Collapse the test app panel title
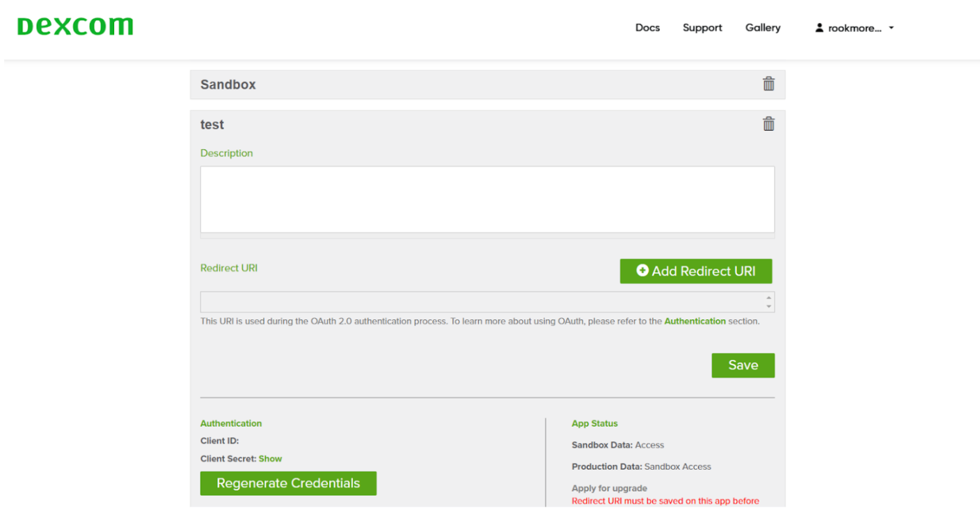Image resolution: width=980 pixels, height=522 pixels. (212, 125)
